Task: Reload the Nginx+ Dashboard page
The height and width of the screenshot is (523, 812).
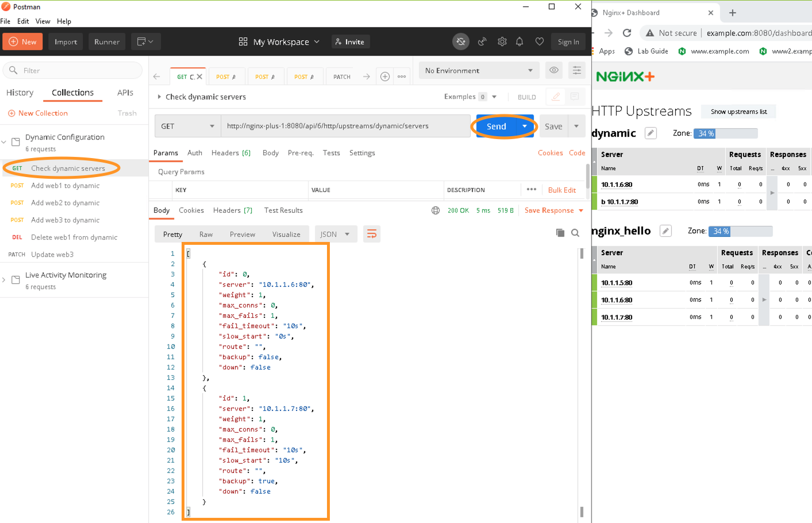Action: point(627,33)
